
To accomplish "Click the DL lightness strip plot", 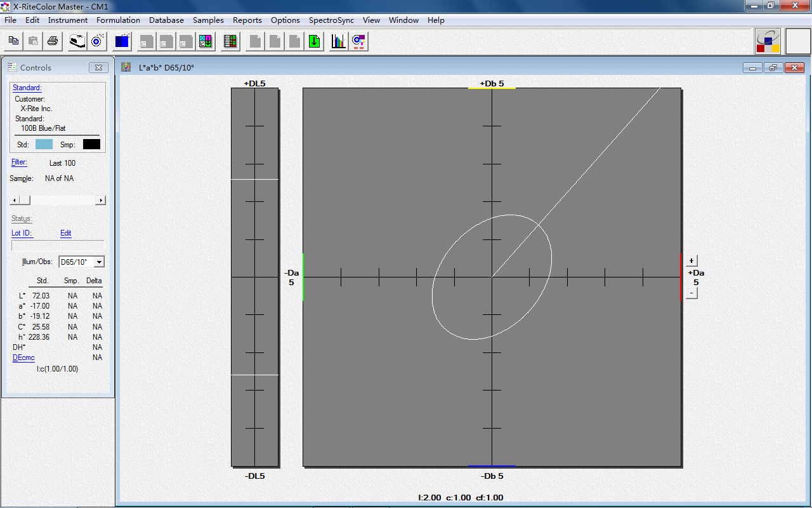I will coord(254,277).
